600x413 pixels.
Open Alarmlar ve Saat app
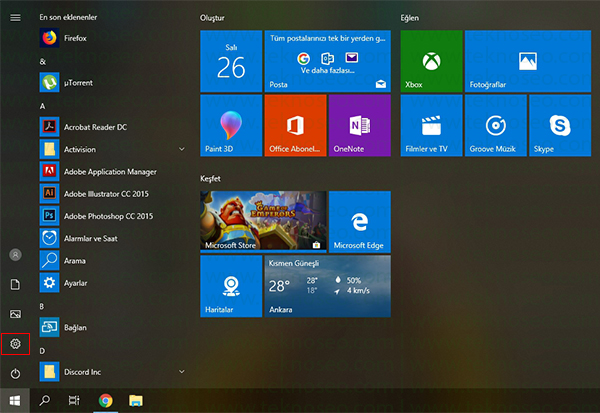112,238
